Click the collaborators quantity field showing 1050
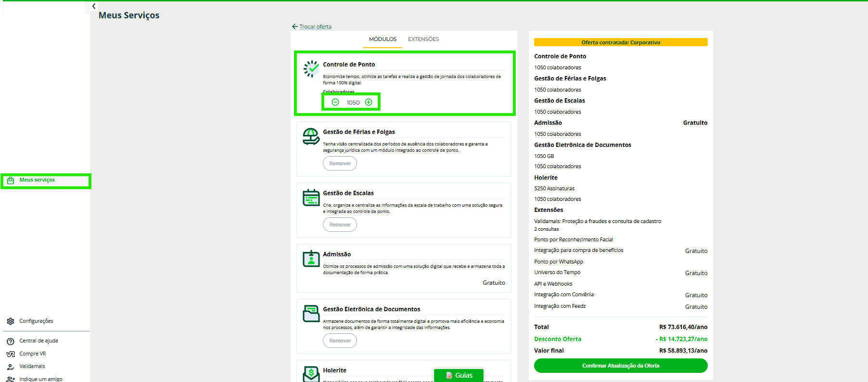 pos(353,103)
